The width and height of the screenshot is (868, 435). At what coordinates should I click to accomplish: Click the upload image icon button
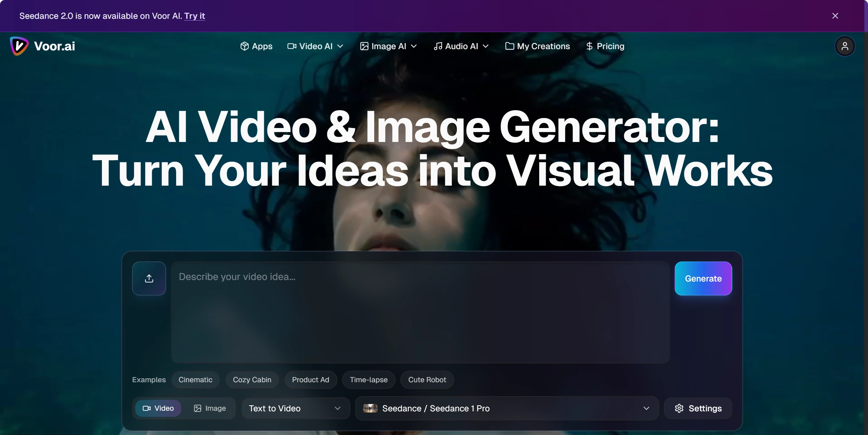point(149,278)
